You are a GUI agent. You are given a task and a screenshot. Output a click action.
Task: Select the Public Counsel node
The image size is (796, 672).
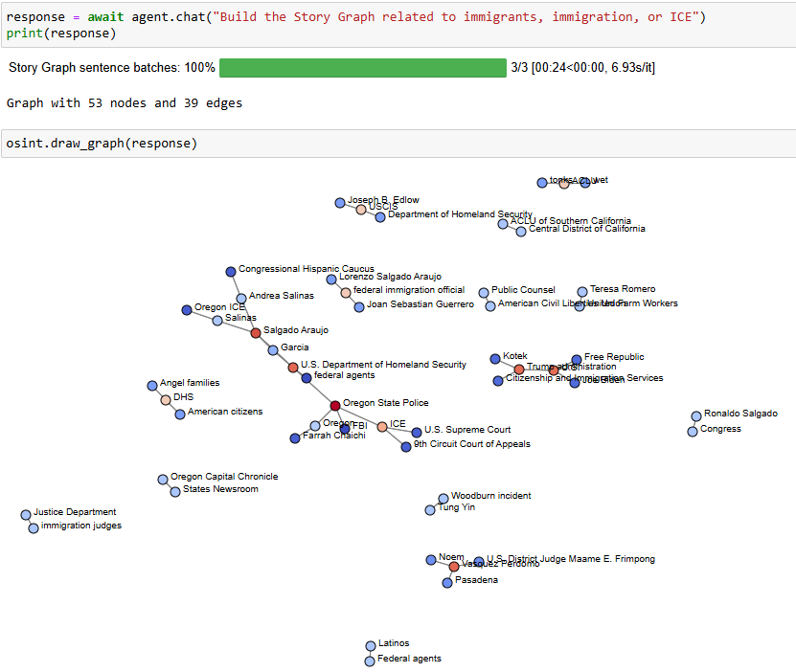click(484, 293)
